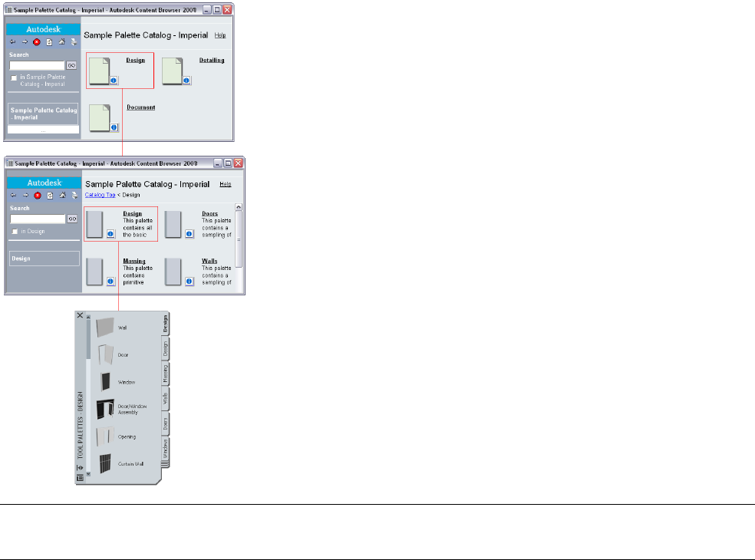This screenshot has height=560, width=755.
Task: Open info icon of Massing palette
Action: pos(110,282)
